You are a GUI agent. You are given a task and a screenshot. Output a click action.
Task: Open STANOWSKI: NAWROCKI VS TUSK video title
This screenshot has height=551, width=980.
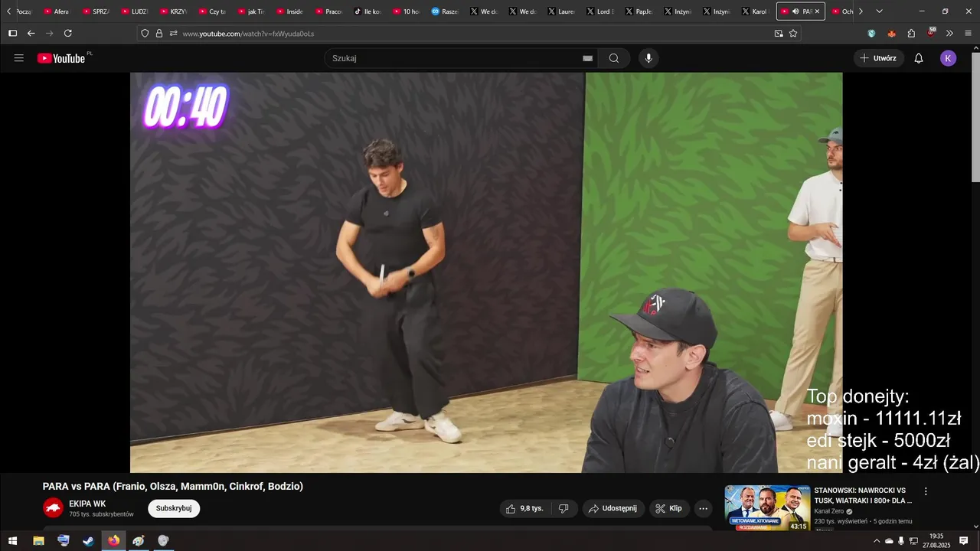[863, 495]
